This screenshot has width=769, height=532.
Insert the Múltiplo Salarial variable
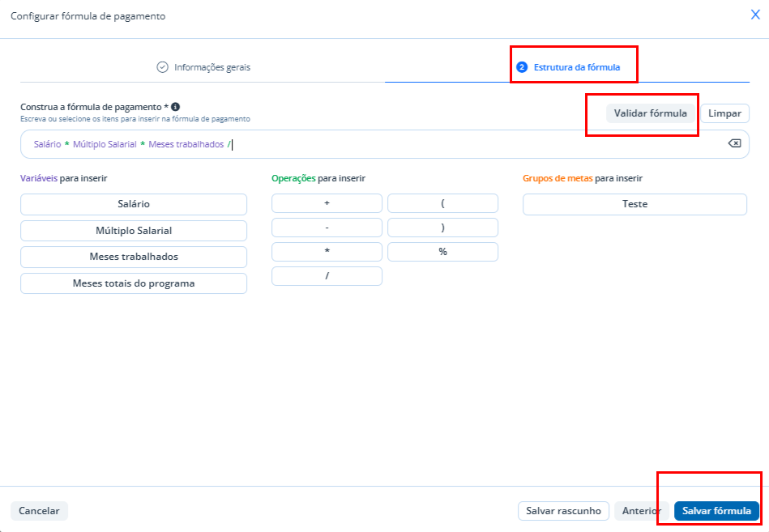pos(134,231)
